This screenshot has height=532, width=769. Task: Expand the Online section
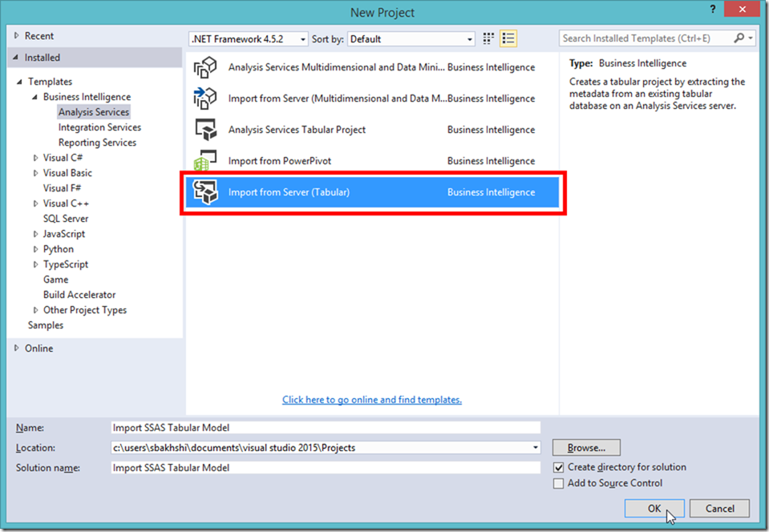click(x=17, y=348)
